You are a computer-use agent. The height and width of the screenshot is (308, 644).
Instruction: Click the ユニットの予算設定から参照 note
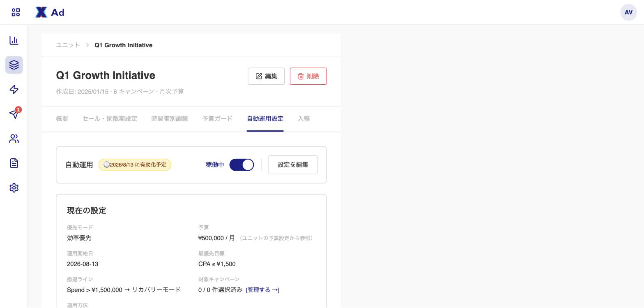click(276, 238)
